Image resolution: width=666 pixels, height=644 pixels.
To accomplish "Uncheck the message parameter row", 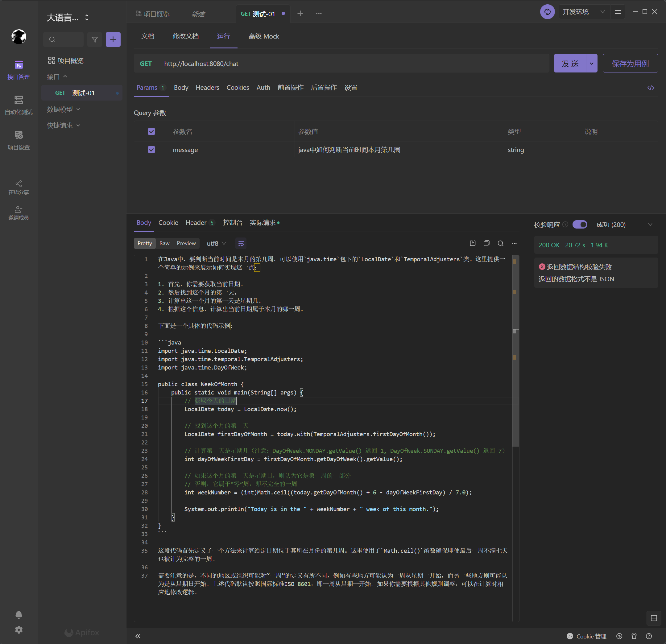I will [x=151, y=150].
